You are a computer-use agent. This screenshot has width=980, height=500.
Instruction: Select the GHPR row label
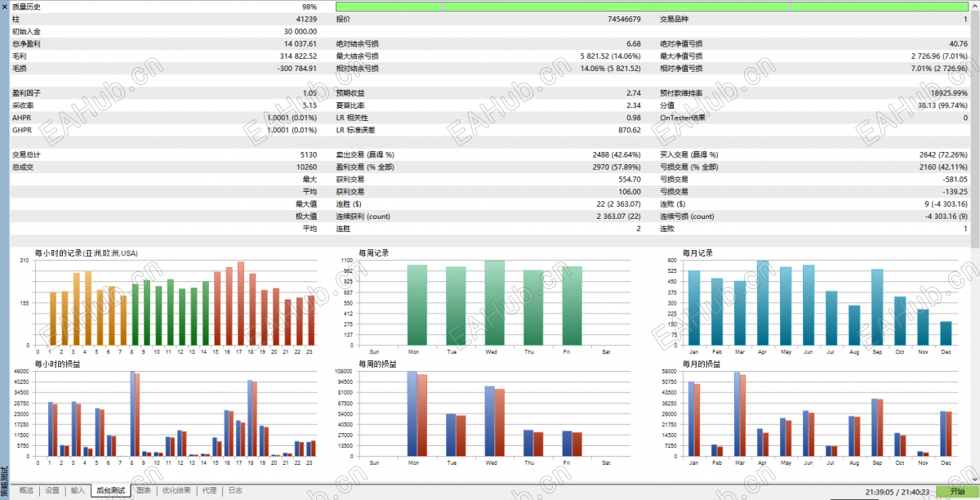[21, 130]
